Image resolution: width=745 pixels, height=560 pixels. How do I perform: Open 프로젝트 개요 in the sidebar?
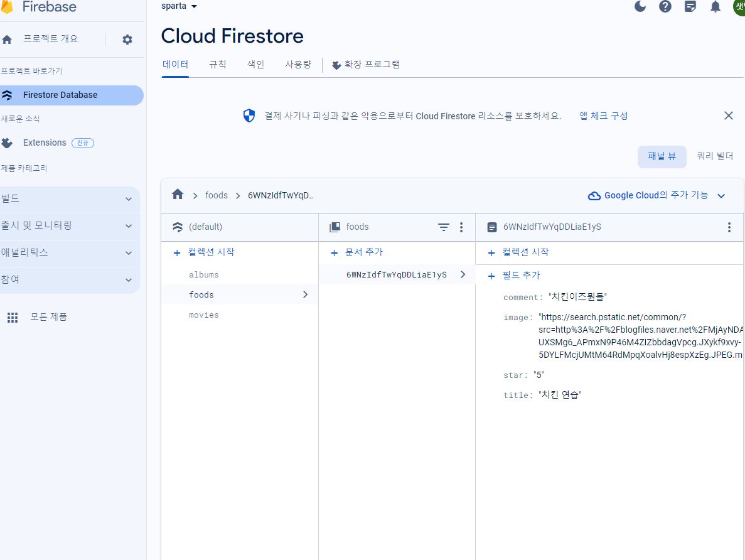point(50,38)
